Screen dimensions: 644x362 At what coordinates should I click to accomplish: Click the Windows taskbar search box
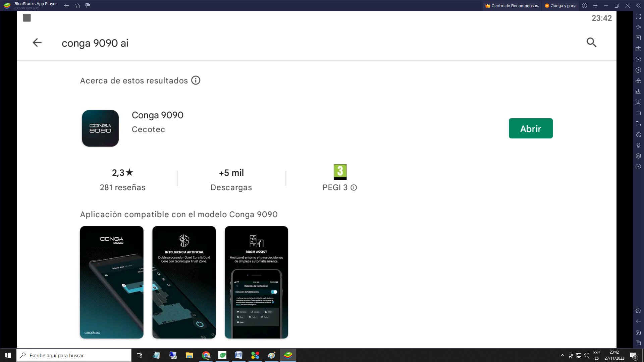point(74,355)
